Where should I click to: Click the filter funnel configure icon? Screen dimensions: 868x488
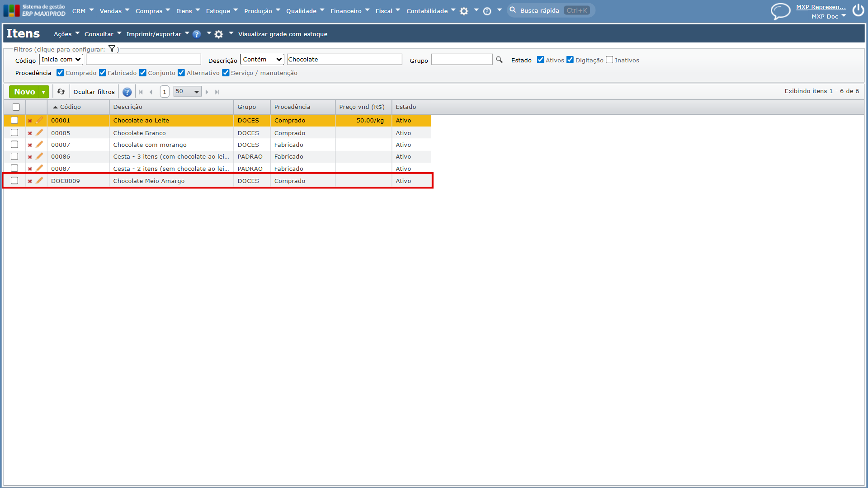(x=112, y=49)
